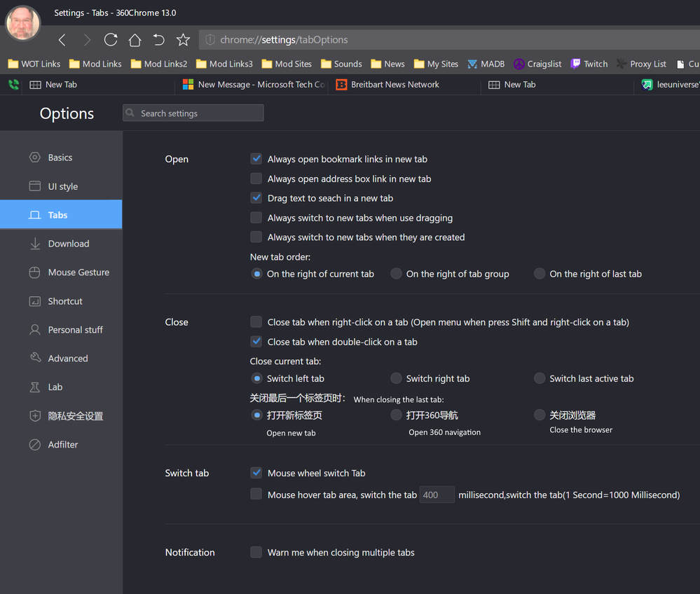Open the MADB bookmark
This screenshot has height=594, width=700.
click(486, 64)
